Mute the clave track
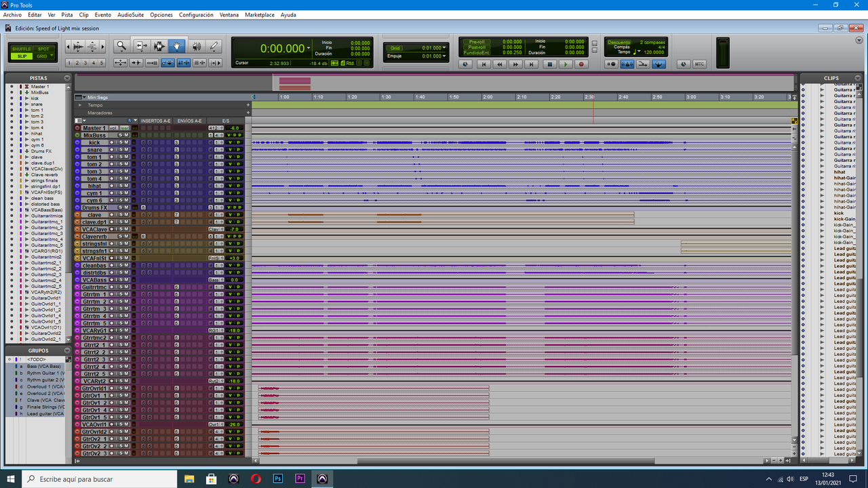Image resolution: width=868 pixels, height=488 pixels. pyautogui.click(x=126, y=215)
